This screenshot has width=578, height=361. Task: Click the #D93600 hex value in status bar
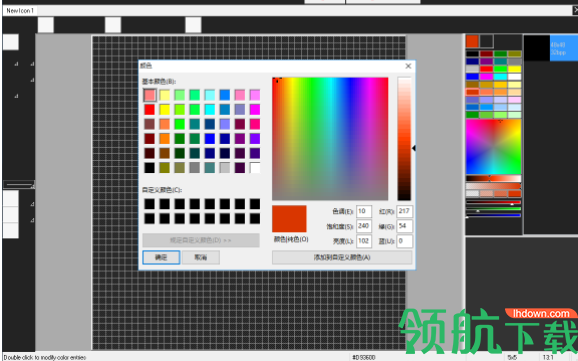[x=364, y=357]
